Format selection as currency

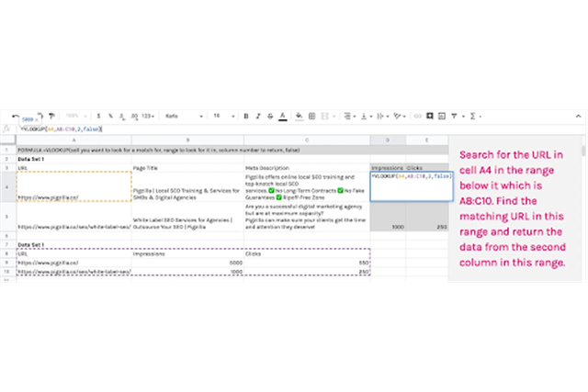click(x=97, y=117)
